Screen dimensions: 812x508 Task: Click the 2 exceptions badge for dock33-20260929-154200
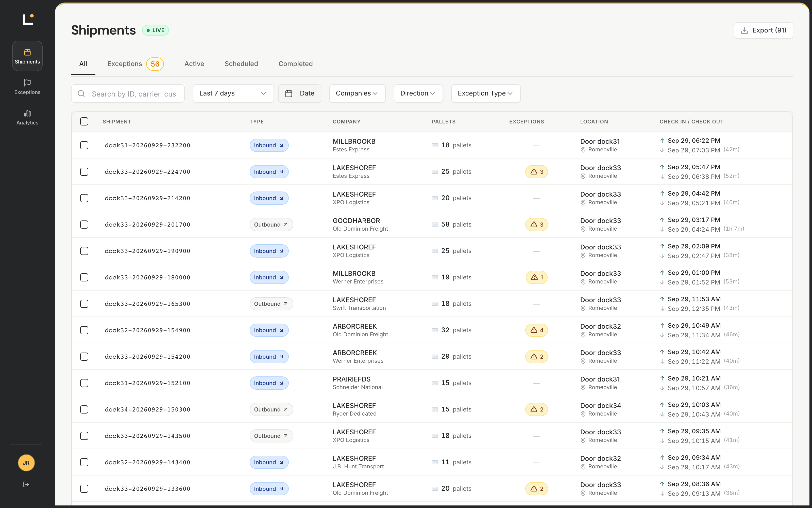point(536,356)
